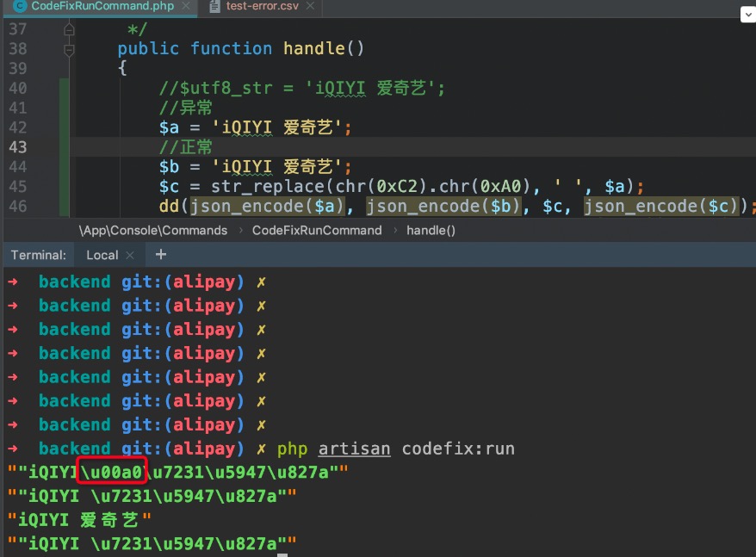Click line number 43 in the gutter
The height and width of the screenshot is (557, 756).
17,147
